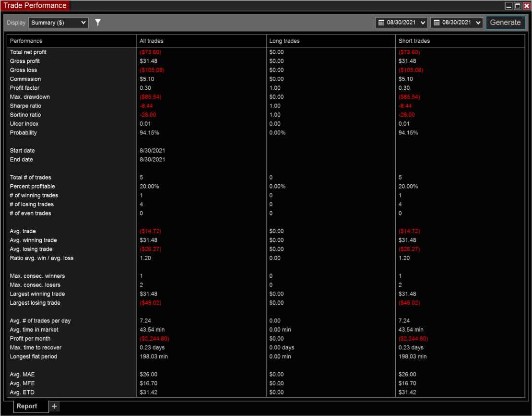Click the Short trades Max. time to recover 0.23 days
The image size is (532, 416).
point(411,347)
